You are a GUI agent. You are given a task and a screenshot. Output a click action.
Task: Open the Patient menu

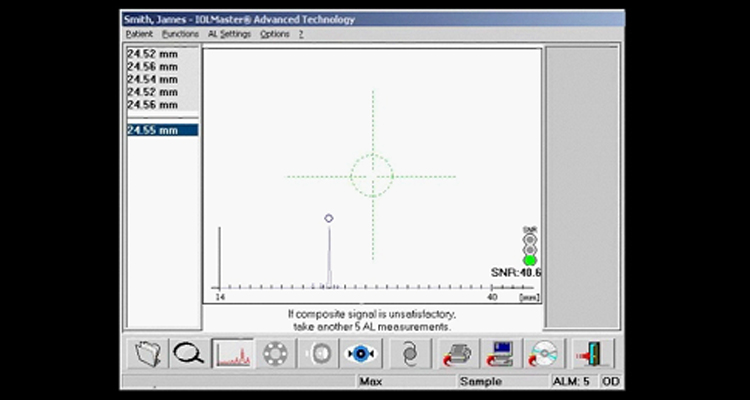(x=139, y=34)
